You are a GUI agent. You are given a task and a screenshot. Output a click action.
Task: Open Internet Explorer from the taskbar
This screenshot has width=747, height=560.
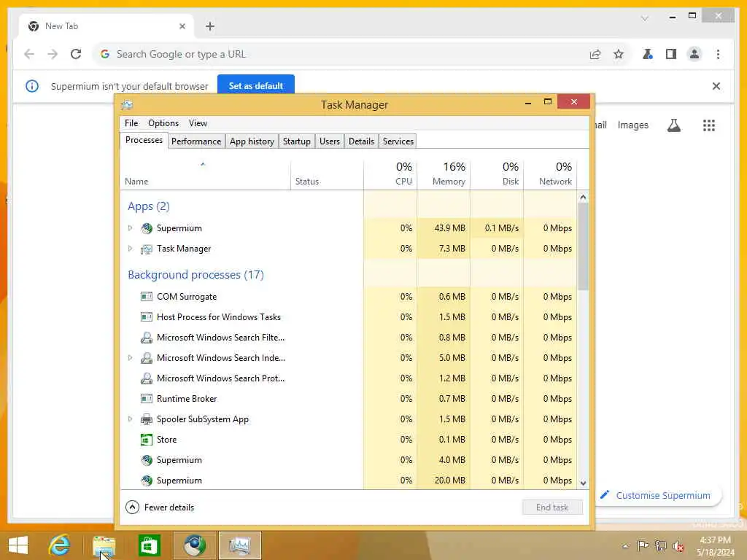(x=60, y=545)
